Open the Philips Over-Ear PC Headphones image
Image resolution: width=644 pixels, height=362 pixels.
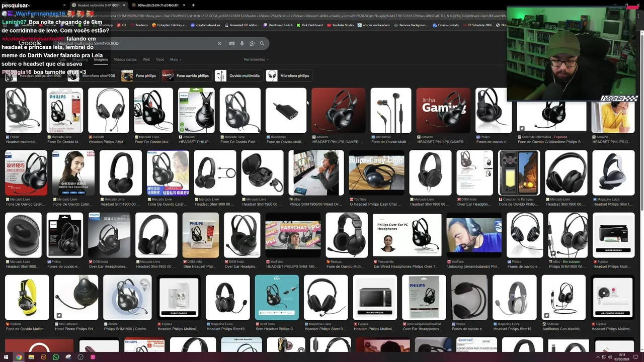coord(407,235)
